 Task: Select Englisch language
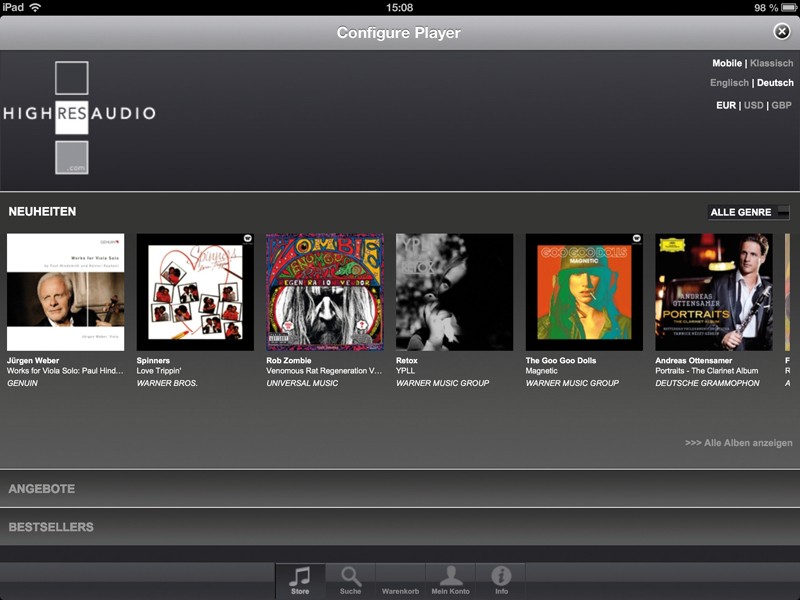tap(729, 83)
